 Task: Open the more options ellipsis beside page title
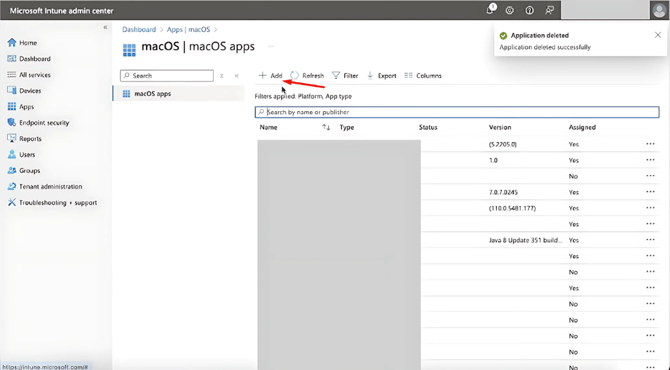(x=270, y=46)
